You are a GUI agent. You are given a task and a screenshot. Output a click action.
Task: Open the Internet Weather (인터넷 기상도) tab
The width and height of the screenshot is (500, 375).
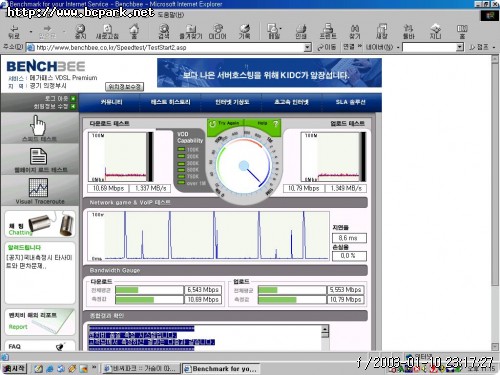[x=232, y=102]
